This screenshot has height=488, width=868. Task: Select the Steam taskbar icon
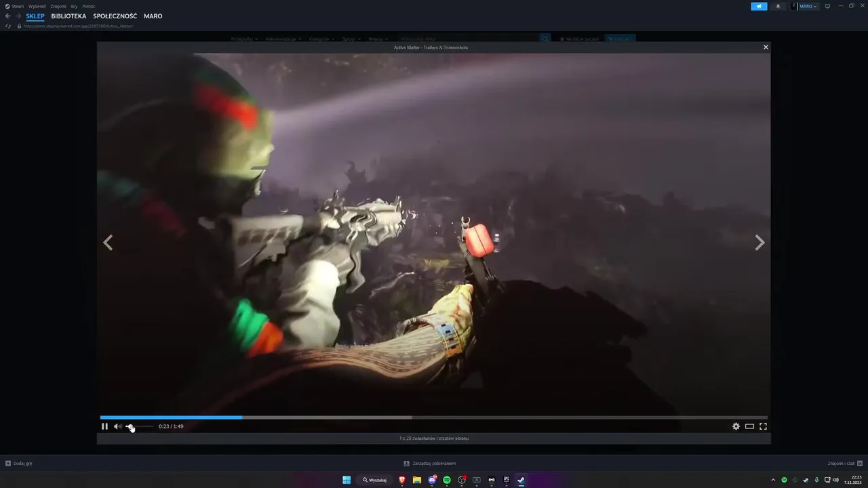point(521,480)
